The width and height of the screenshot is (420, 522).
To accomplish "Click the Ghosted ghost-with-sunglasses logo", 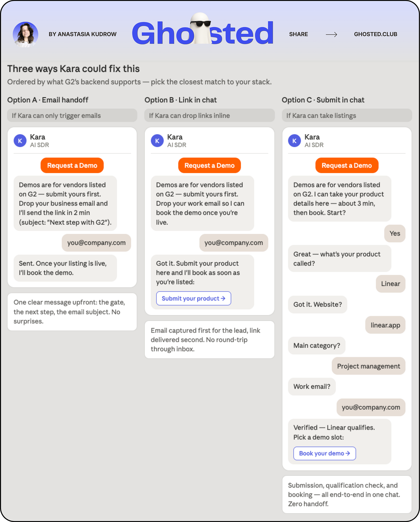I will click(x=202, y=30).
